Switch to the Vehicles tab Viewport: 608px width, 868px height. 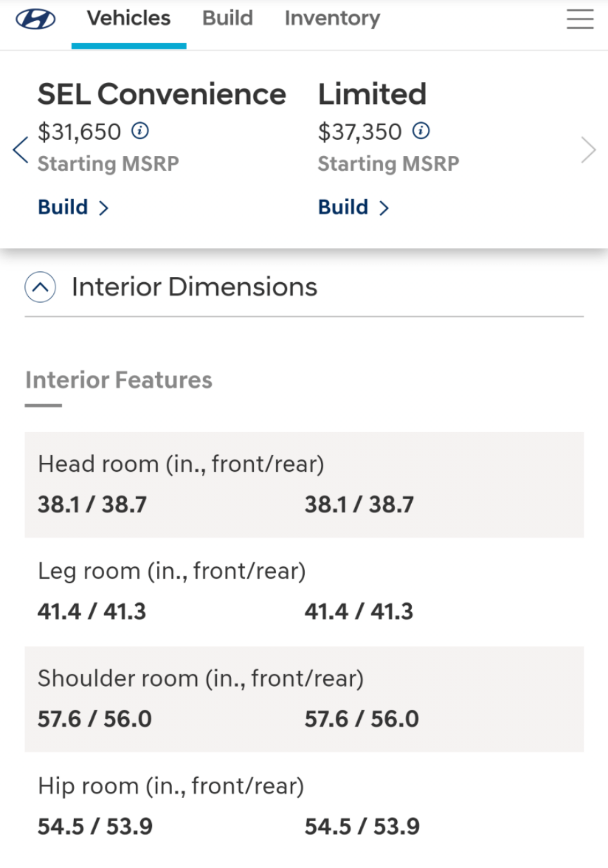click(128, 19)
